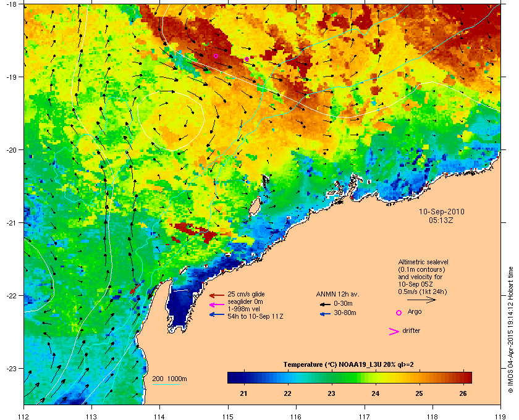Click the colorbar tick label 25

[419, 393]
